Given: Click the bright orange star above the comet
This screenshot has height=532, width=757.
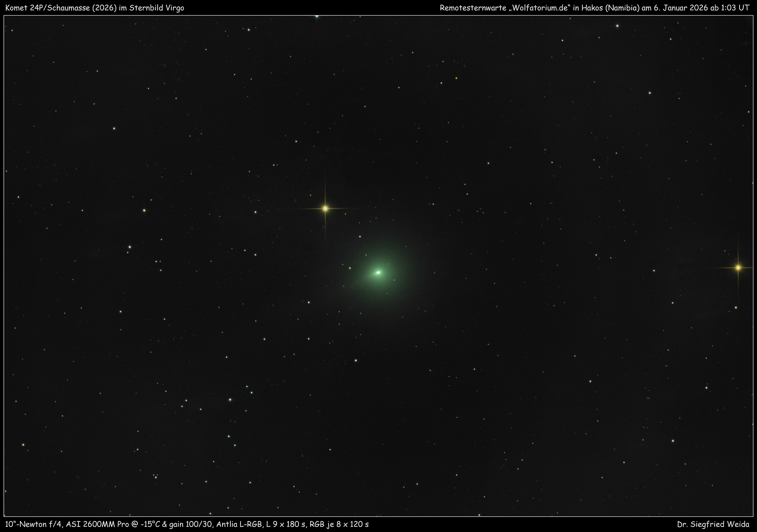Looking at the screenshot, I should 325,209.
